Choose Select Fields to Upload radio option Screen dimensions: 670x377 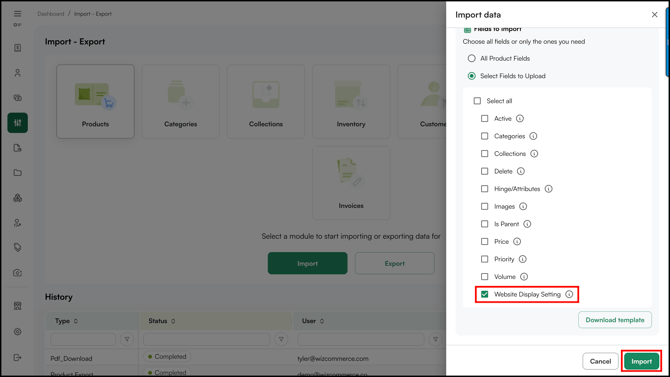[471, 76]
